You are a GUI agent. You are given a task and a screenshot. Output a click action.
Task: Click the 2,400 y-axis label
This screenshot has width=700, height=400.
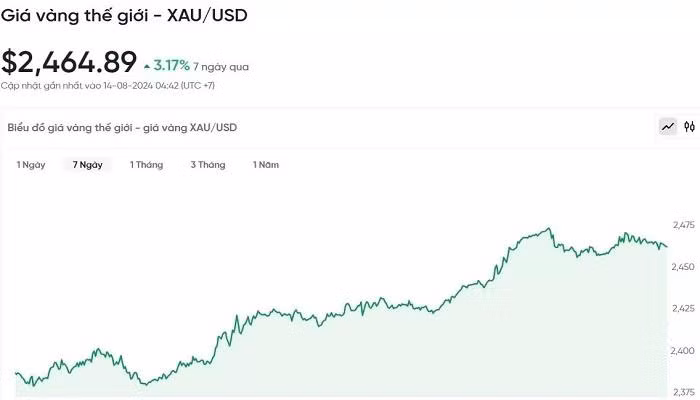click(x=684, y=350)
